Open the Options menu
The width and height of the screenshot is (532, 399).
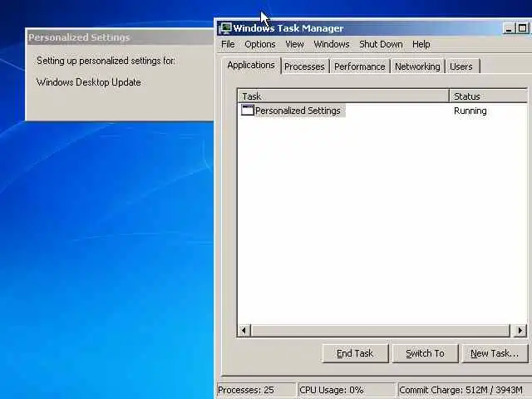pos(260,44)
